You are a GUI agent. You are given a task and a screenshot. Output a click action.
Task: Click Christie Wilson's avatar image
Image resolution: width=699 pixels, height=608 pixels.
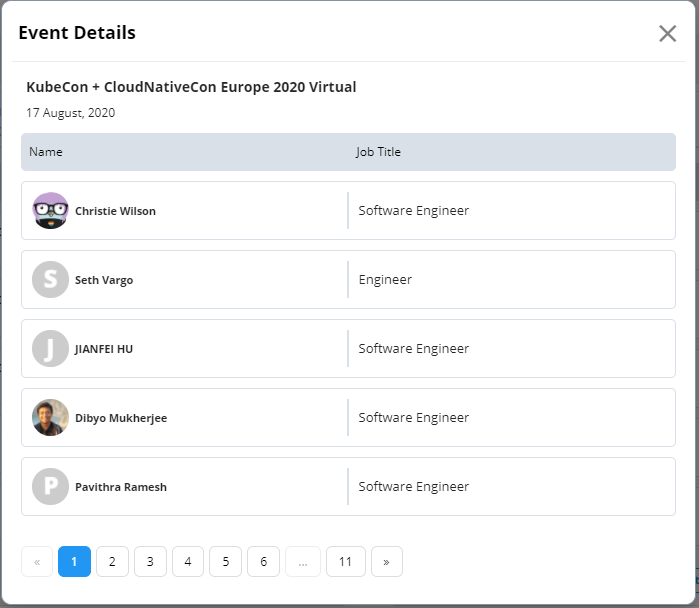click(50, 210)
